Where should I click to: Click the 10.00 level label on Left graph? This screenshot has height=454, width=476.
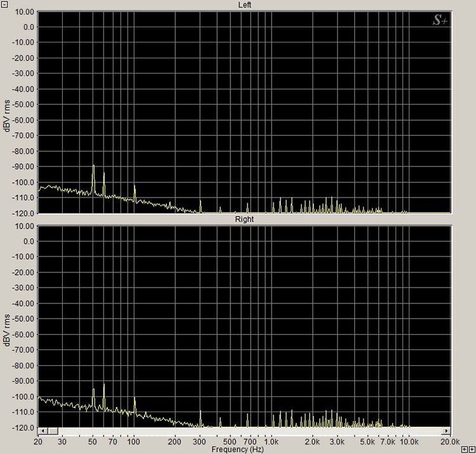tap(23, 12)
